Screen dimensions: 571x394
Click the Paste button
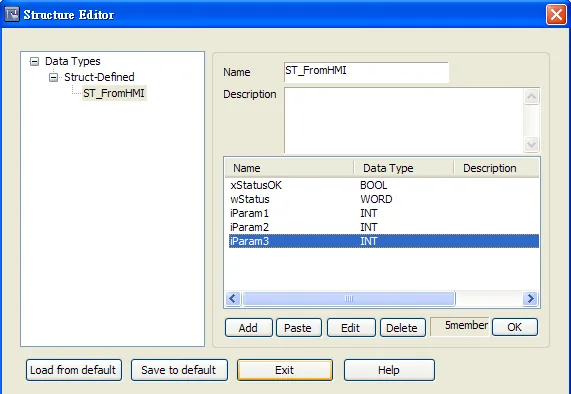299,328
